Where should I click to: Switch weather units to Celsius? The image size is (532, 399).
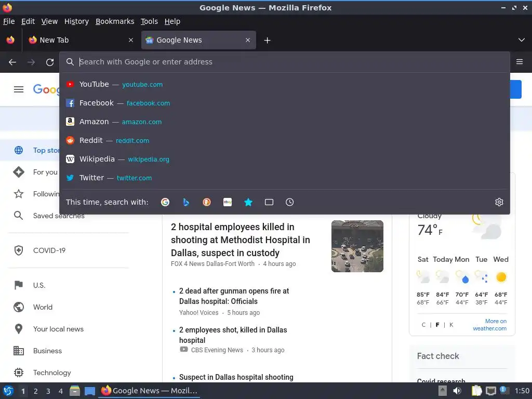423,325
